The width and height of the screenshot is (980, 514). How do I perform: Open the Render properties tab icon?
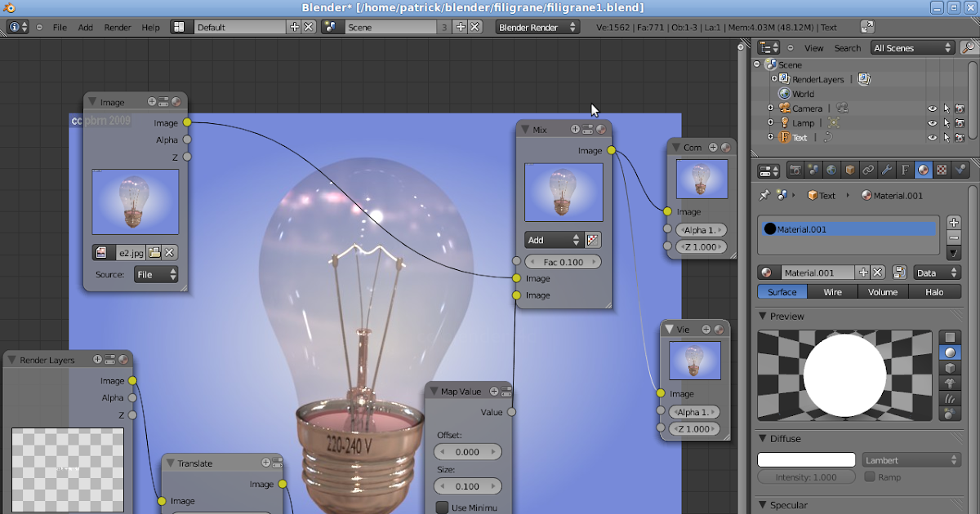point(795,171)
